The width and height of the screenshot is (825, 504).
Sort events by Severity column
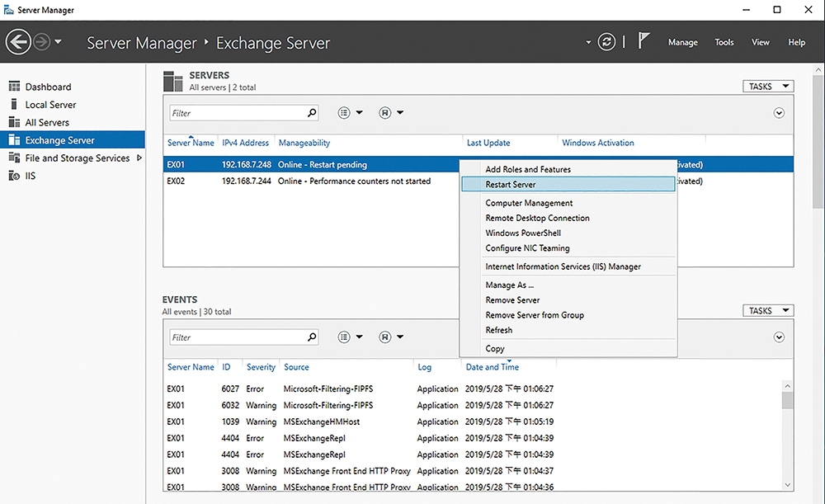pos(261,367)
